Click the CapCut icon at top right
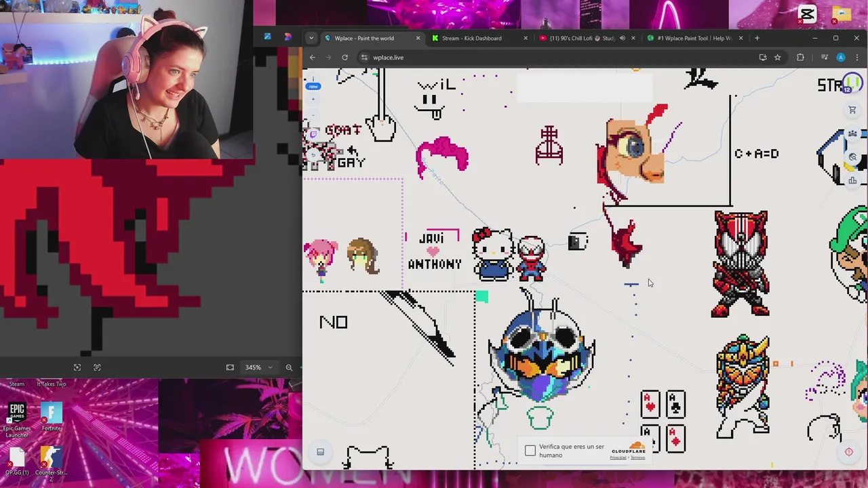Viewport: 868px width, 488px height. point(807,14)
